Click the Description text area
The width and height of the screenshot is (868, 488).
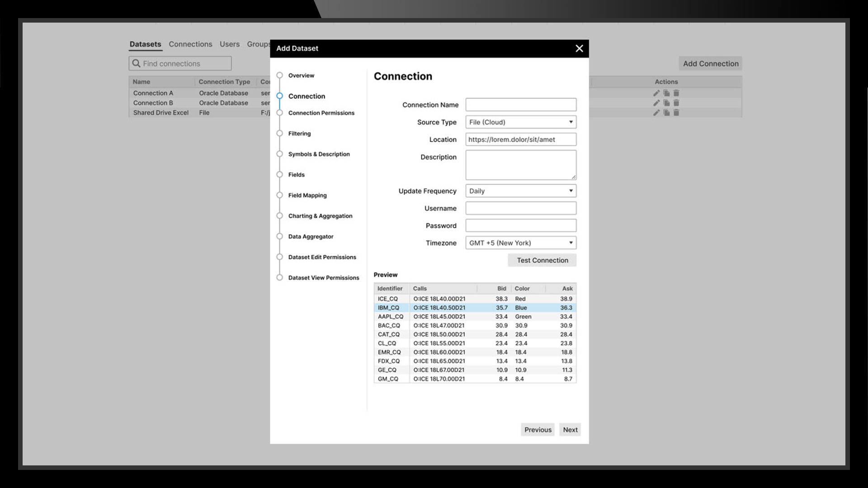521,165
